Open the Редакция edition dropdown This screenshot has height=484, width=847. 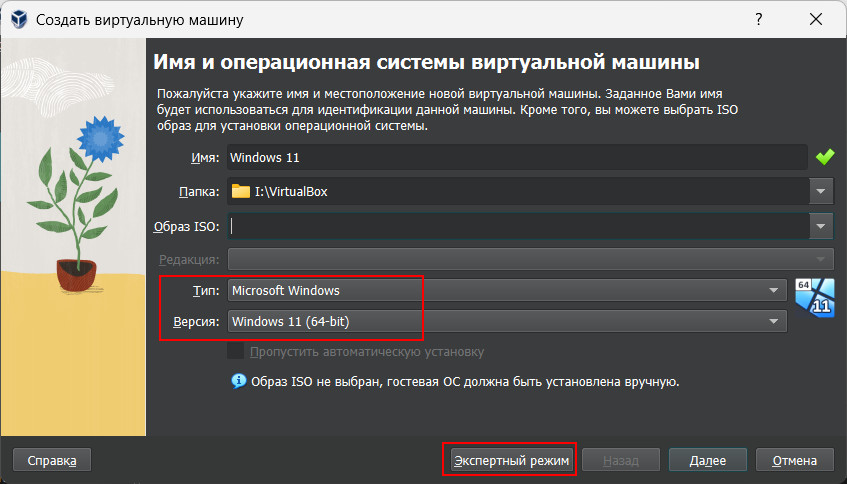(x=530, y=259)
